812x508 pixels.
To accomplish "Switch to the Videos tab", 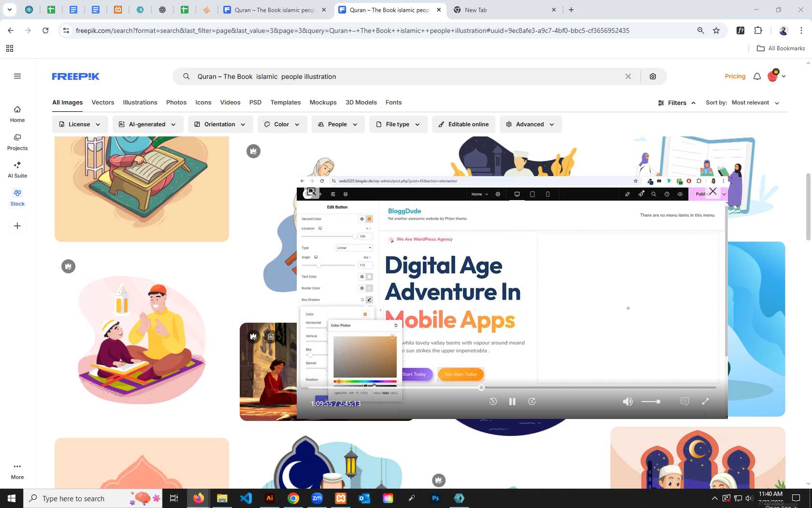I will coord(230,103).
